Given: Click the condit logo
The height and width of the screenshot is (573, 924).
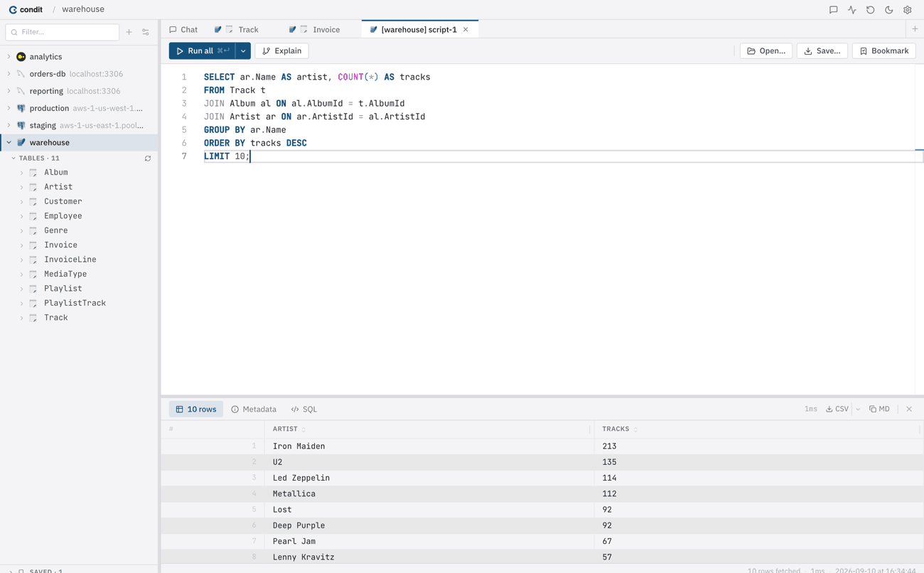Looking at the screenshot, I should [26, 9].
